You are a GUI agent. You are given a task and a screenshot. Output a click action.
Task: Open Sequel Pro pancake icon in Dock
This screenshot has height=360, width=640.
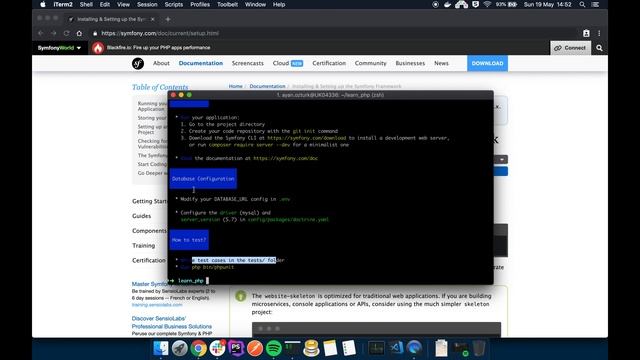pos(311,348)
